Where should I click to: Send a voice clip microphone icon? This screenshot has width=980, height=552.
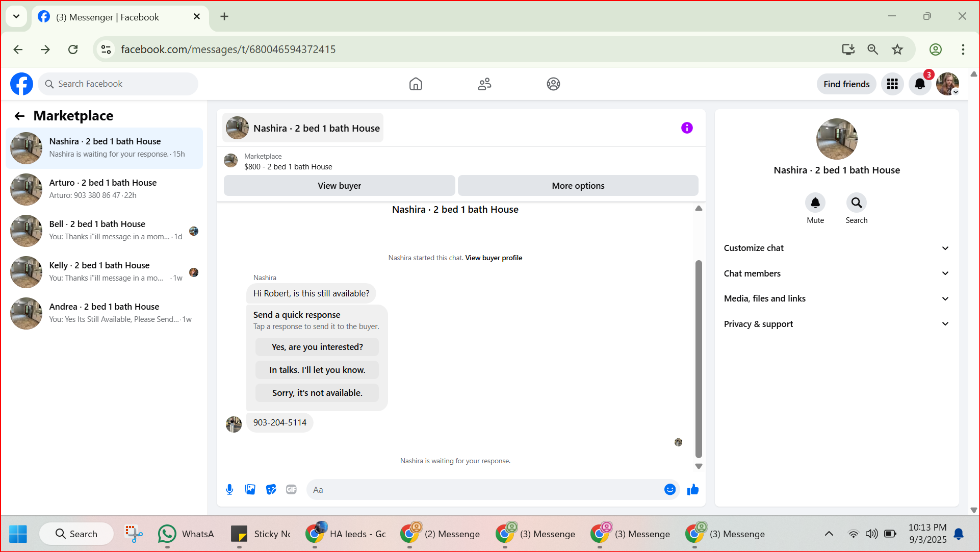(229, 490)
